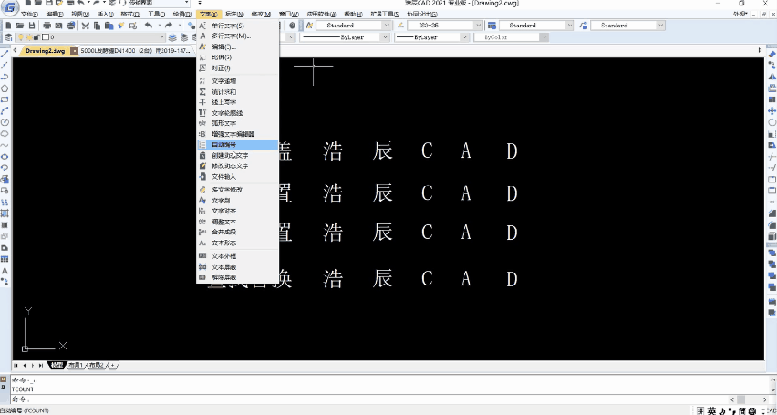
Task: Open the GstarCAD application logo menu
Action: pyautogui.click(x=9, y=7)
